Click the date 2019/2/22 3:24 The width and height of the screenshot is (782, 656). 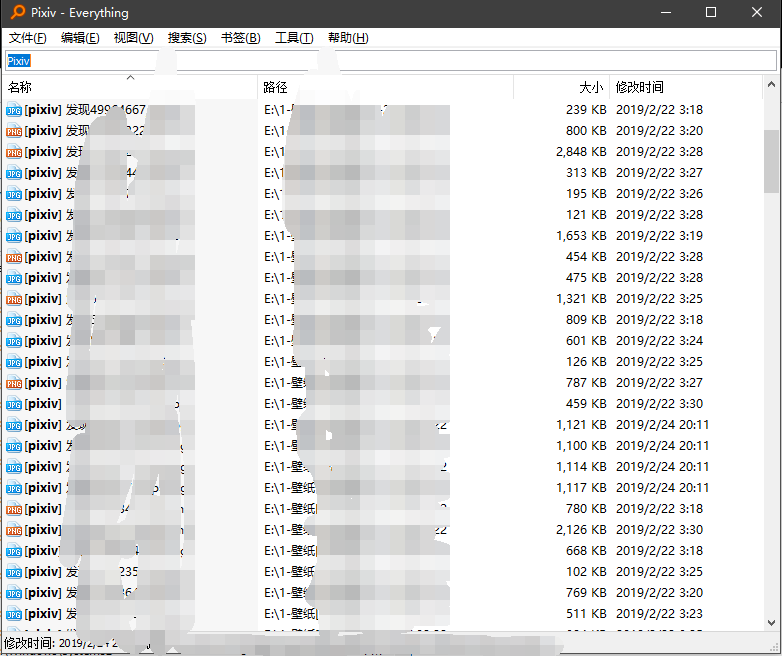659,341
